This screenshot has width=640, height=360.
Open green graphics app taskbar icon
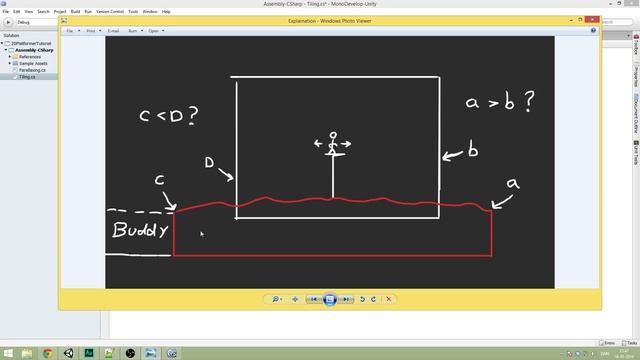tap(109, 353)
